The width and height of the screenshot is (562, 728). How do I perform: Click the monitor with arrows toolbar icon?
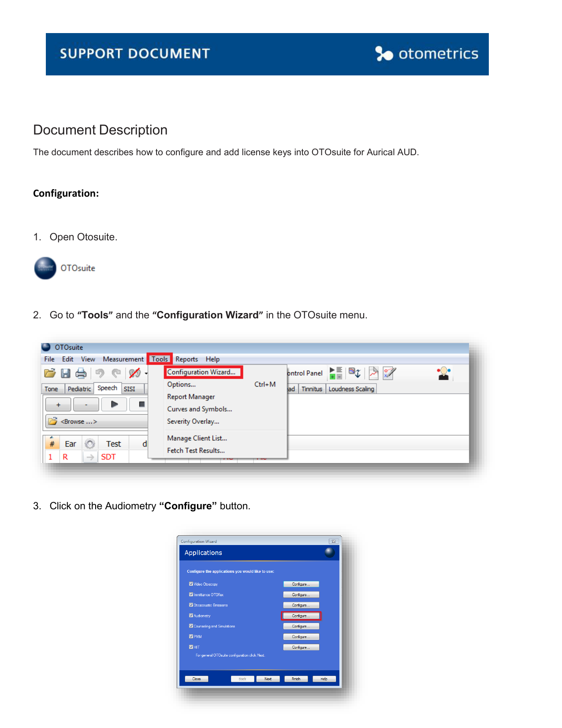[x=355, y=373]
